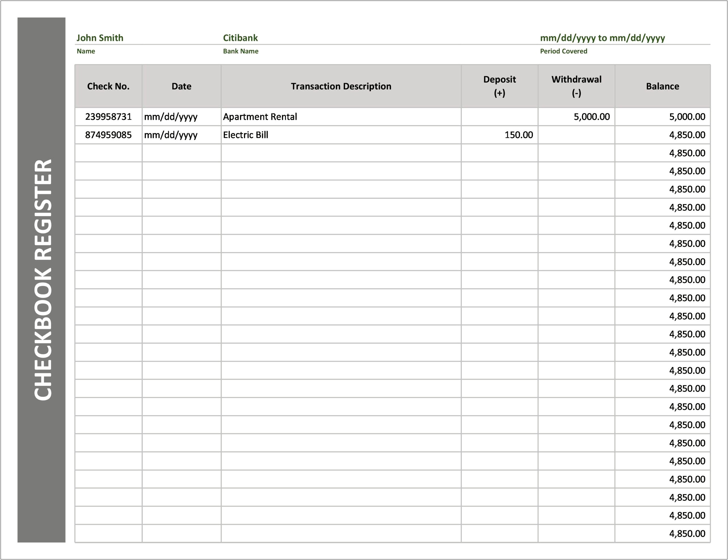Select the 150.00 deposit cell
This screenshot has width=728, height=560.
[x=499, y=135]
